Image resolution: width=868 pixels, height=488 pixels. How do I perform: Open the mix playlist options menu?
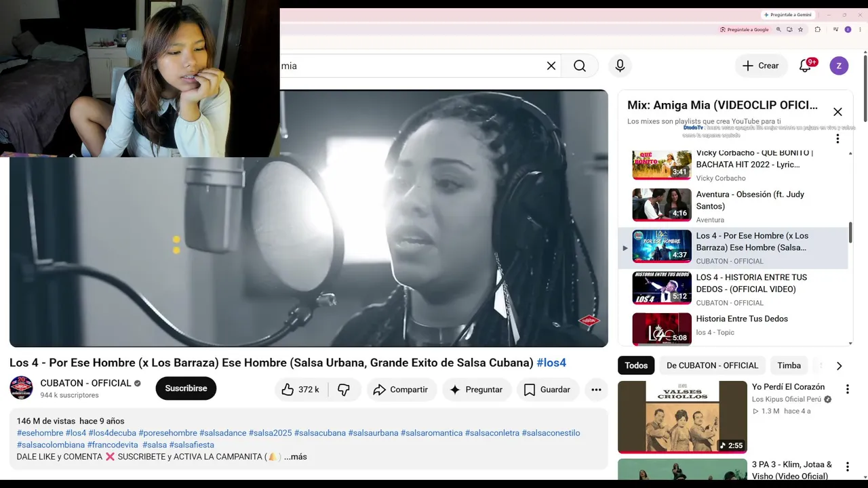(837, 139)
